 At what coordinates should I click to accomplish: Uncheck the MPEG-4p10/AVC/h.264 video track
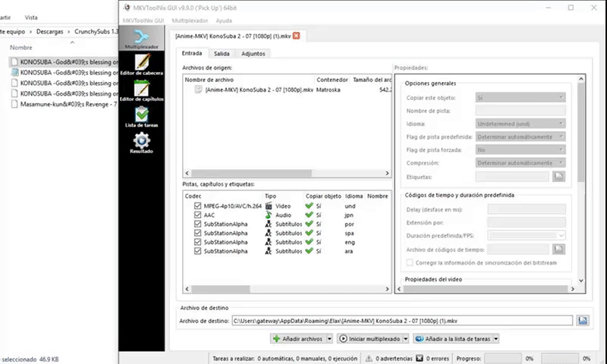[x=198, y=206]
